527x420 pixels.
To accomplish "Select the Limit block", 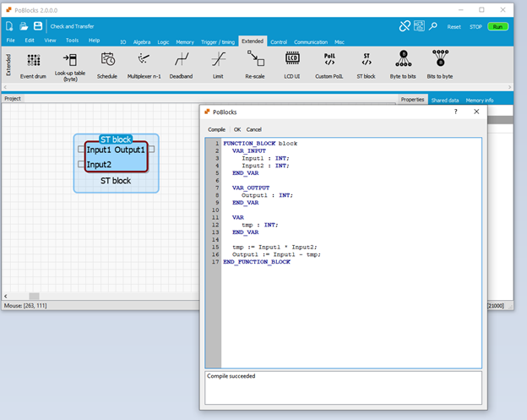I will coord(218,66).
